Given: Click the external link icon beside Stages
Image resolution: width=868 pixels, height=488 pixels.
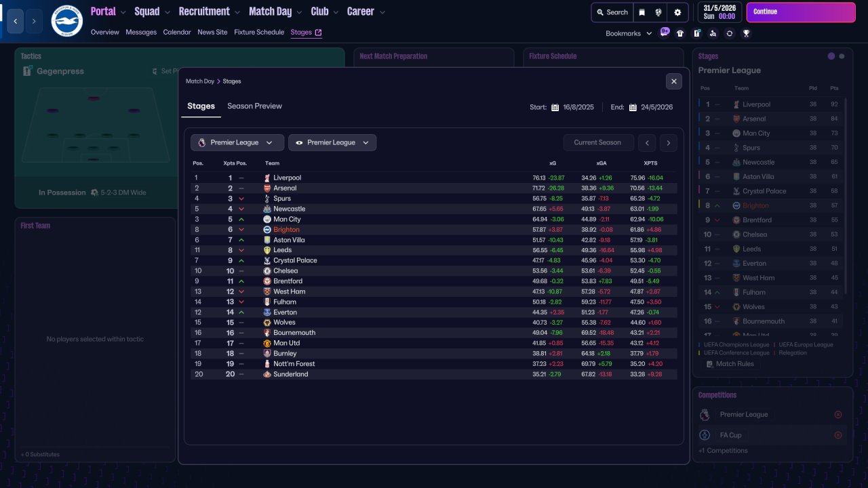Looking at the screenshot, I should (319, 33).
